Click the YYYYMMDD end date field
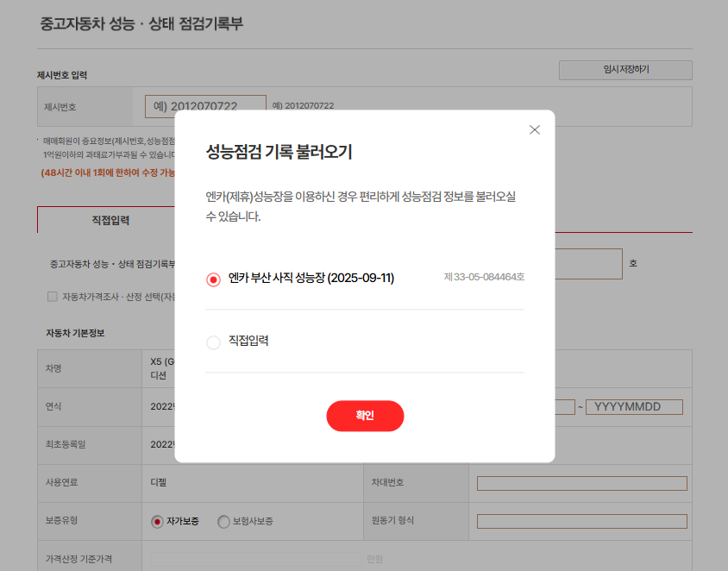The height and width of the screenshot is (571, 728). coord(634,407)
